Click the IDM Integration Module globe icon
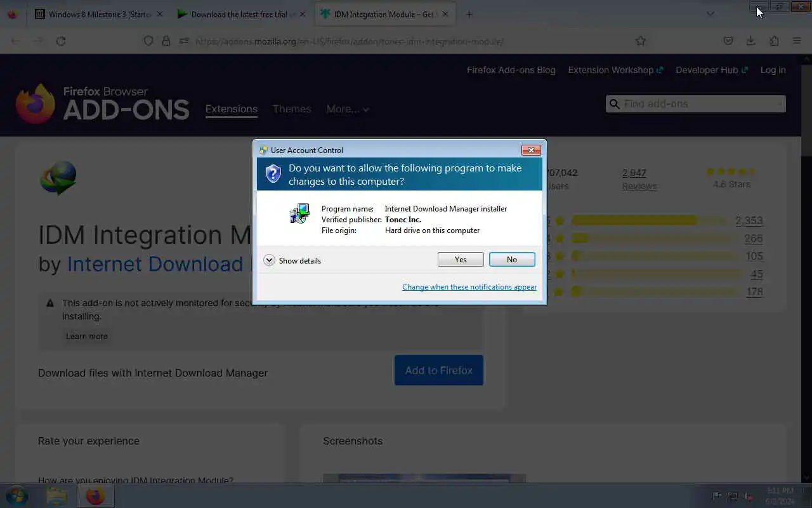 (x=58, y=178)
